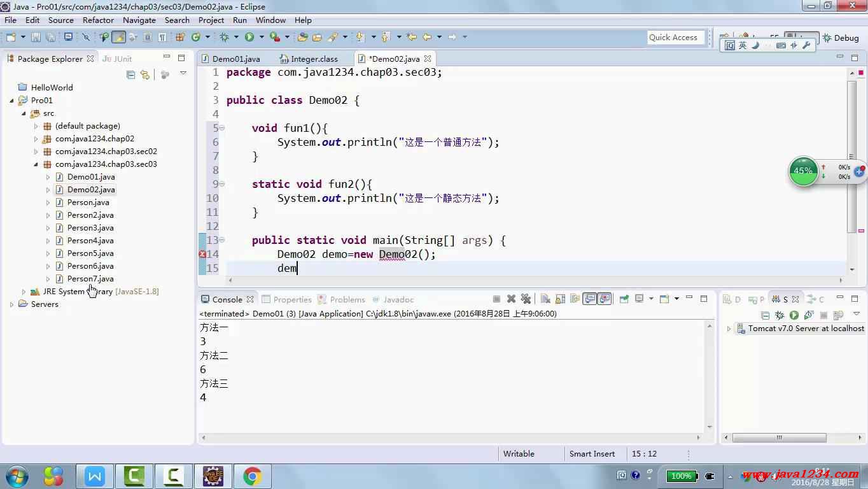The height and width of the screenshot is (489, 868).
Task: Click the Save All toolbar icon
Action: [51, 37]
